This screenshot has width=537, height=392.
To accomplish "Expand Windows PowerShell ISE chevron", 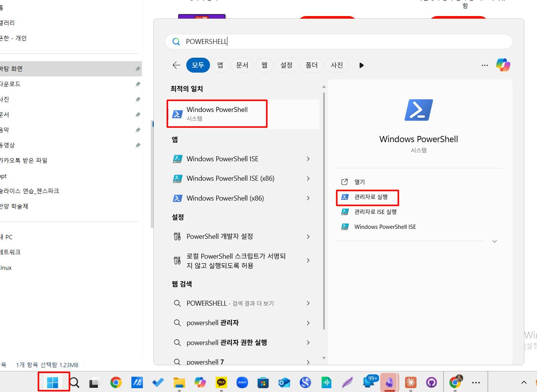I will (x=308, y=159).
